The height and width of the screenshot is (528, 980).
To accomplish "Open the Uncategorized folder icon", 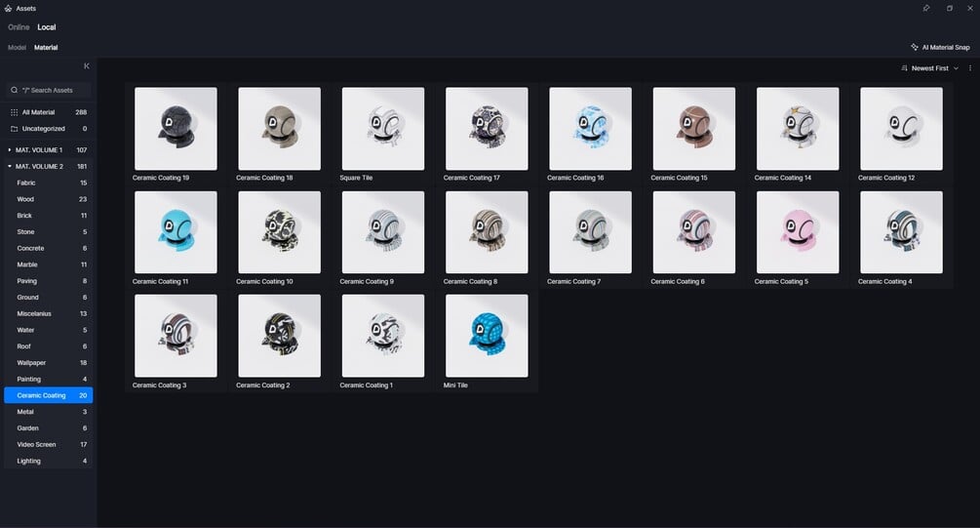I will point(14,129).
